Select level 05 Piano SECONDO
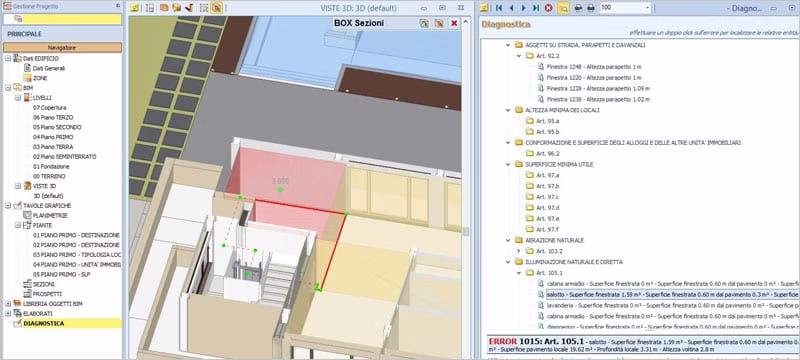This screenshot has width=800, height=360. click(x=57, y=127)
